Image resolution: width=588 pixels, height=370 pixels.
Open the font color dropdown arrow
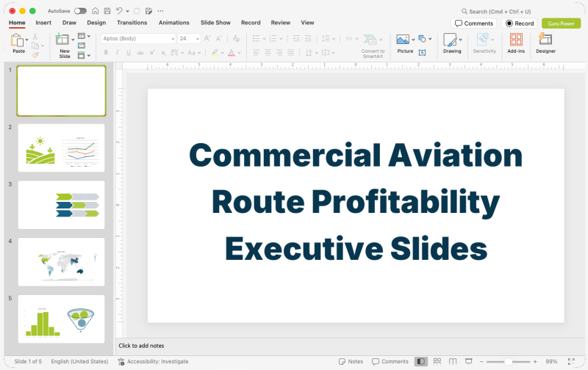click(x=239, y=53)
